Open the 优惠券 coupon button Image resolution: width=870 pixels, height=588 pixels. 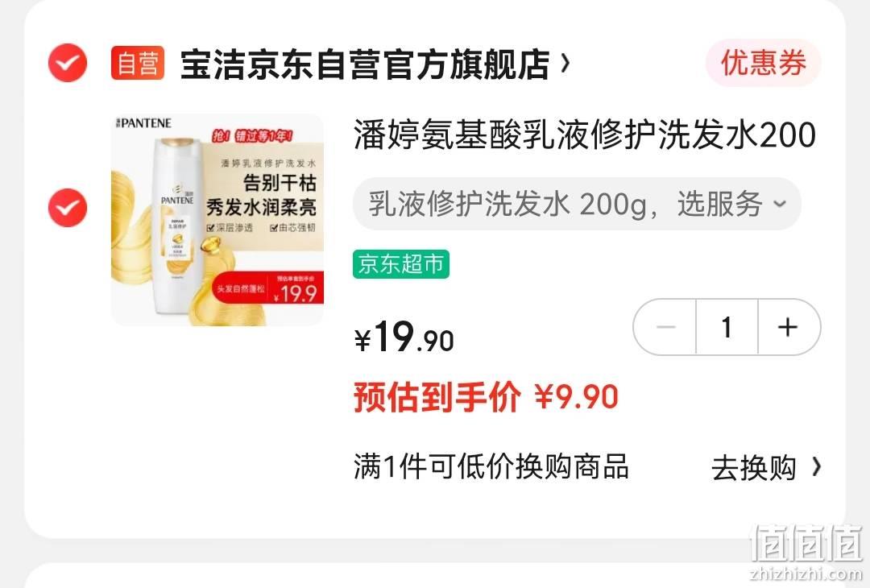click(x=763, y=63)
